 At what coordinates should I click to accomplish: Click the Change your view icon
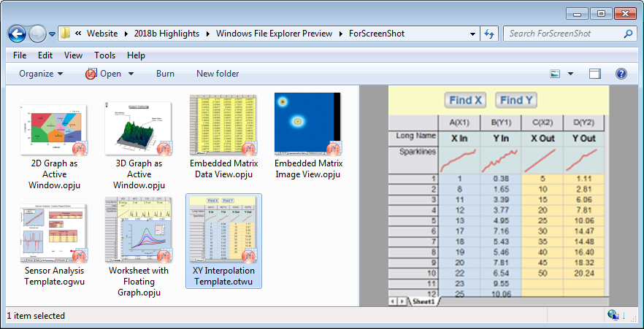pos(555,74)
